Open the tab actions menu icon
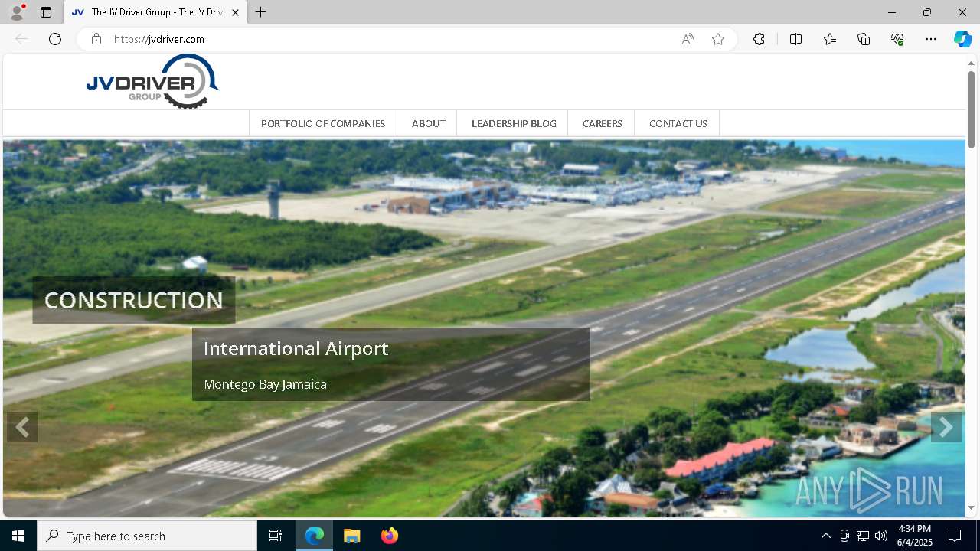This screenshot has height=551, width=980. pos(46,12)
